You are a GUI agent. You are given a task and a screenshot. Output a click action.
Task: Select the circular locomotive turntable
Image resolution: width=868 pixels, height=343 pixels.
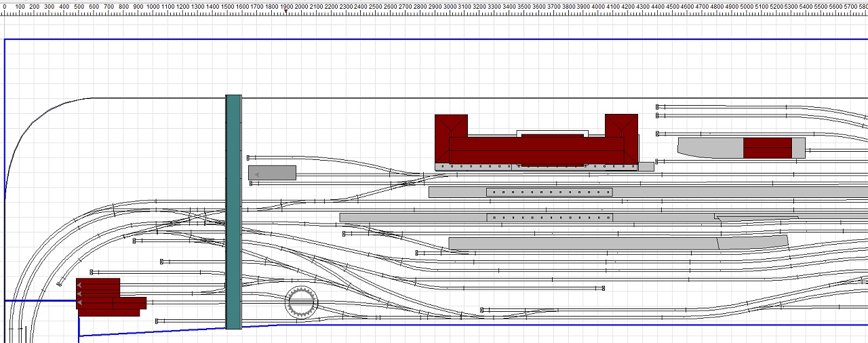(x=301, y=302)
